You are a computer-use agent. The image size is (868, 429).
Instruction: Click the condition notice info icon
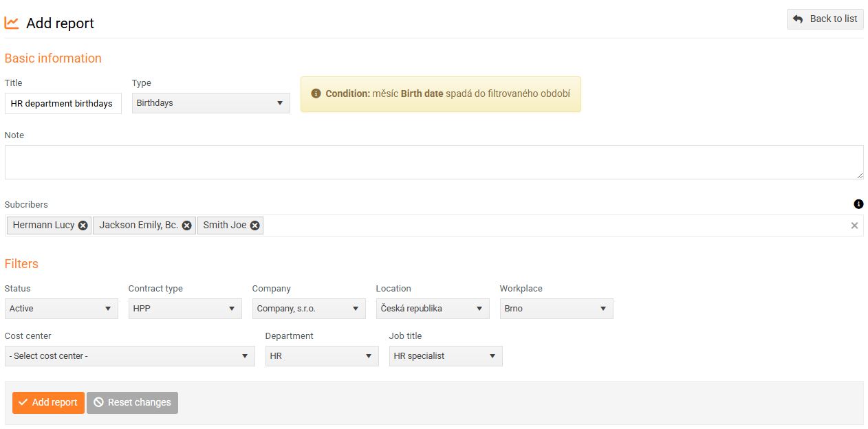point(316,93)
